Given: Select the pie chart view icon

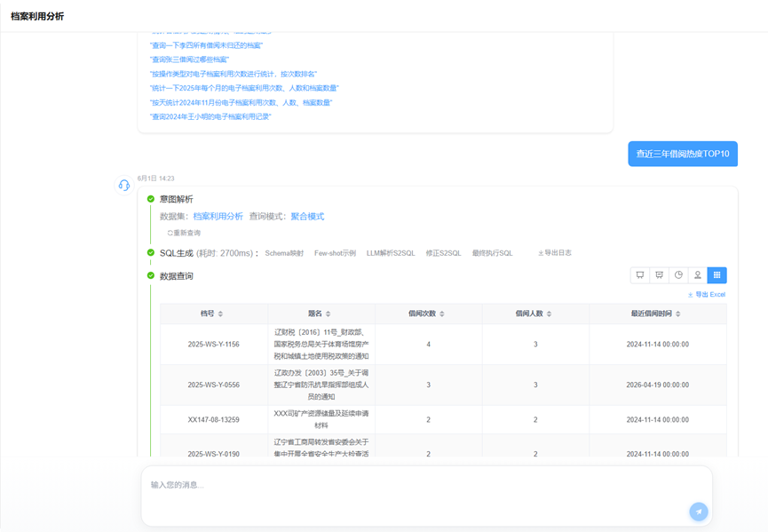Looking at the screenshot, I should pyautogui.click(x=678, y=274).
